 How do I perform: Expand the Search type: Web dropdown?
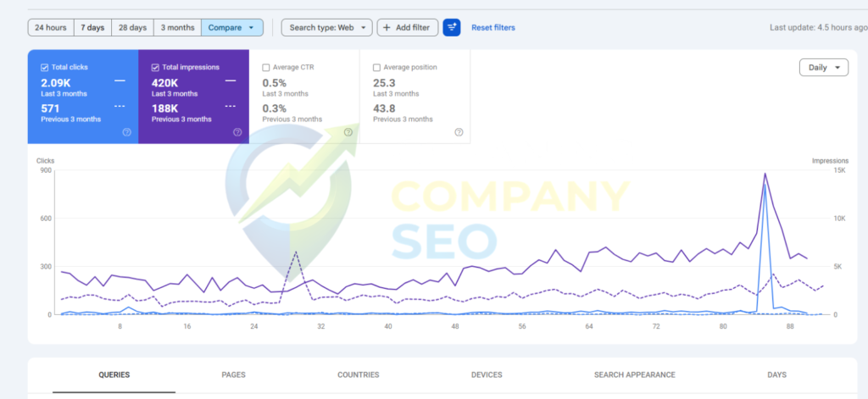(x=326, y=28)
